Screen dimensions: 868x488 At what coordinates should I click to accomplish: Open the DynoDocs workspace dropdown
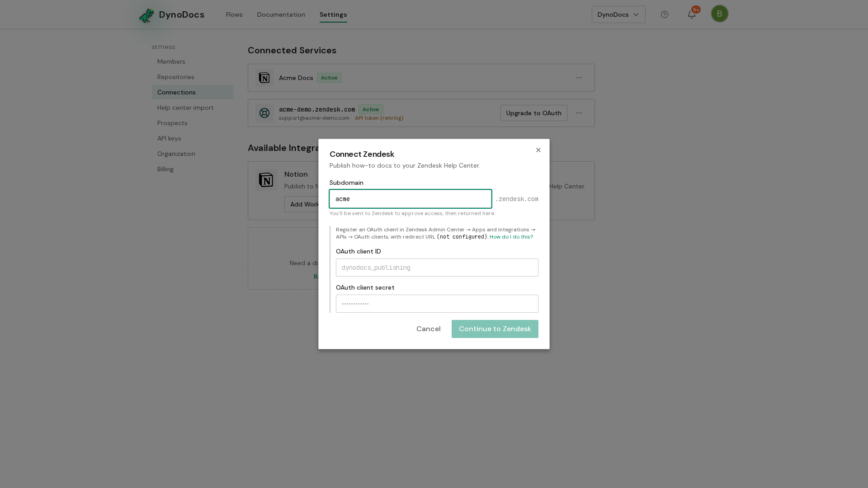coord(618,14)
